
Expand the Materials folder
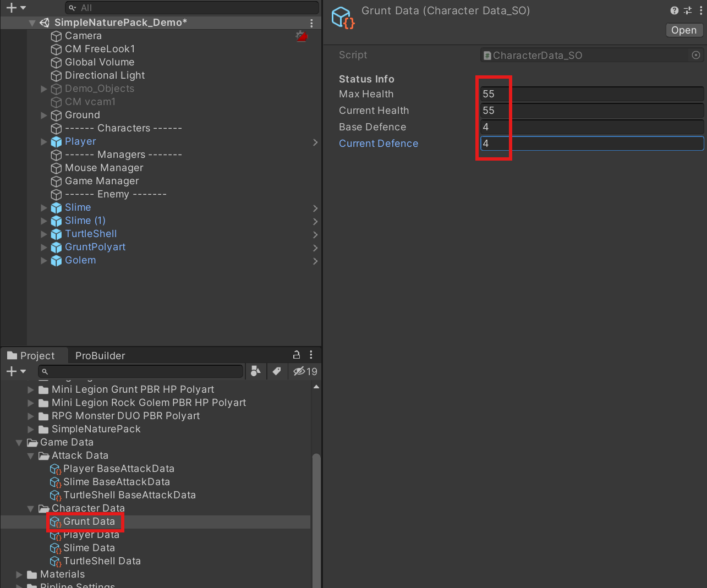pyautogui.click(x=19, y=574)
